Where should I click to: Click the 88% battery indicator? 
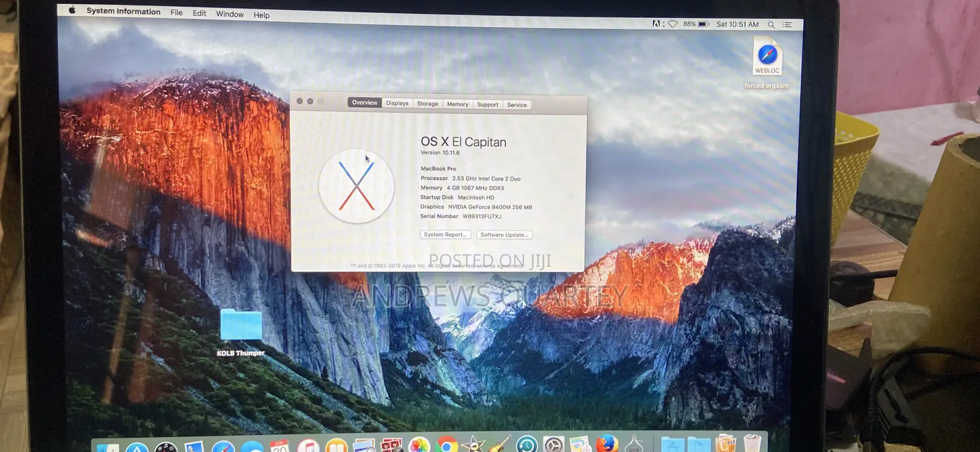[696, 24]
